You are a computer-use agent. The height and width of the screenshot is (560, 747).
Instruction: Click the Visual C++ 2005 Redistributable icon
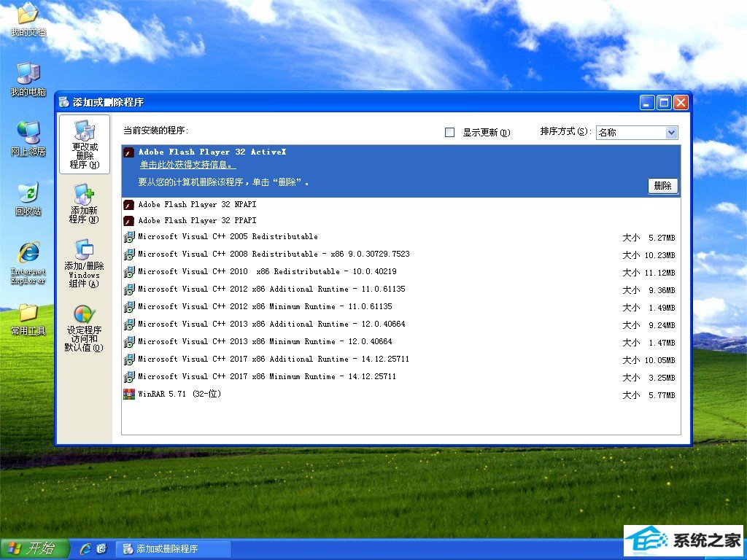click(128, 237)
